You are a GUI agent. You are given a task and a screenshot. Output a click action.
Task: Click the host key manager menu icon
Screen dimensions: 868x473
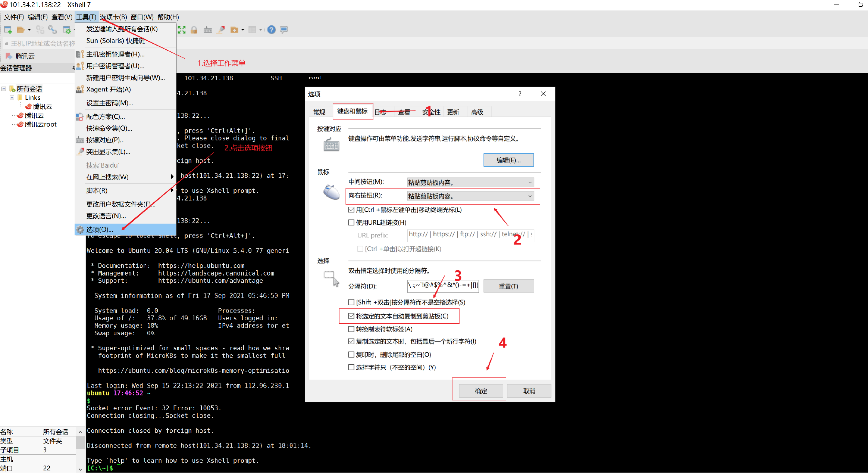click(x=80, y=54)
